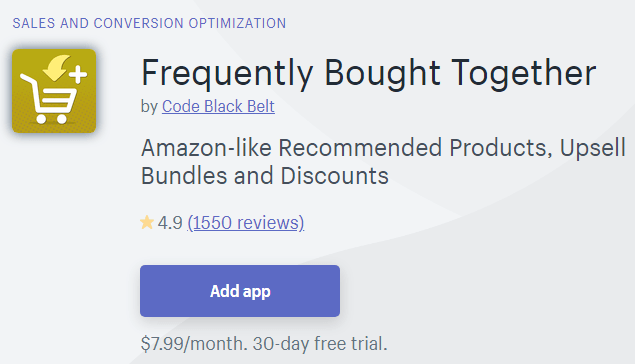Click the word Upsell in the tagline
Screen dimensions: 635x364
(x=592, y=149)
